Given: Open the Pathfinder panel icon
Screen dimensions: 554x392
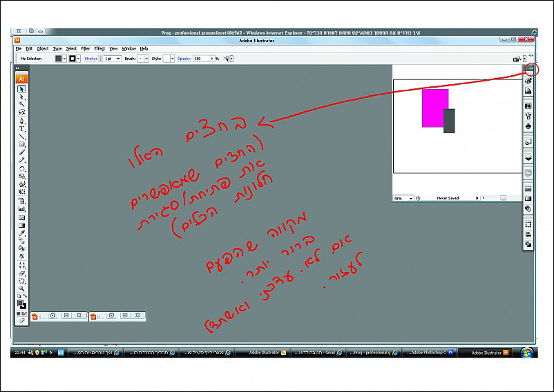Looking at the screenshot, I should pyautogui.click(x=528, y=244).
